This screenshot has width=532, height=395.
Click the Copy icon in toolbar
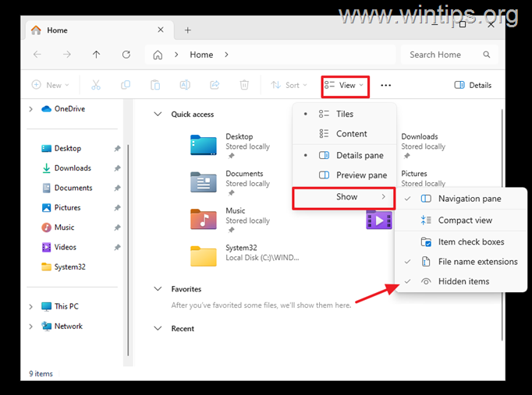tap(126, 85)
